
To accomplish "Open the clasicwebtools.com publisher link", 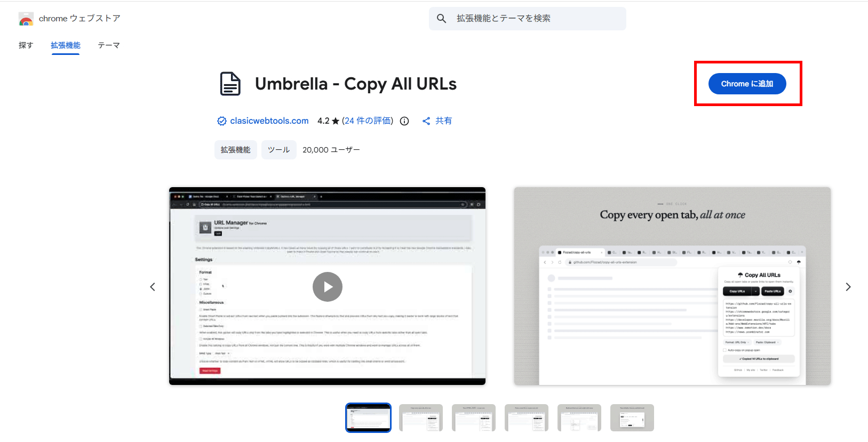I will 269,121.
